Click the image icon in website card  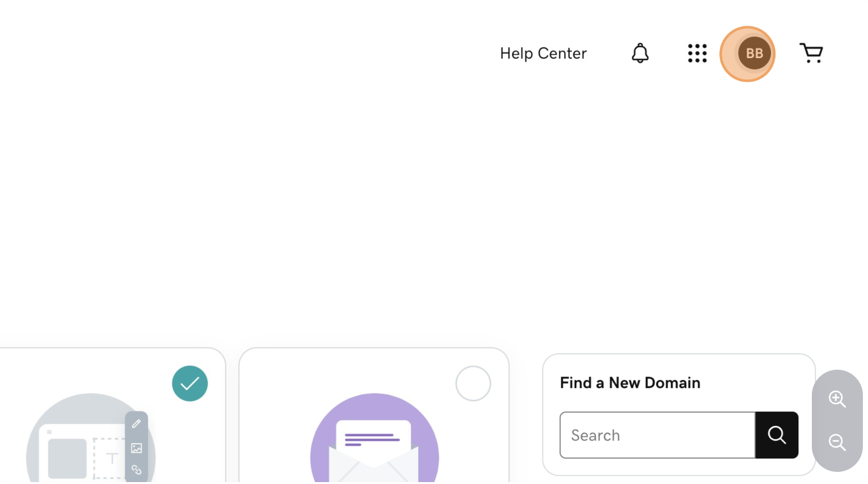137,448
